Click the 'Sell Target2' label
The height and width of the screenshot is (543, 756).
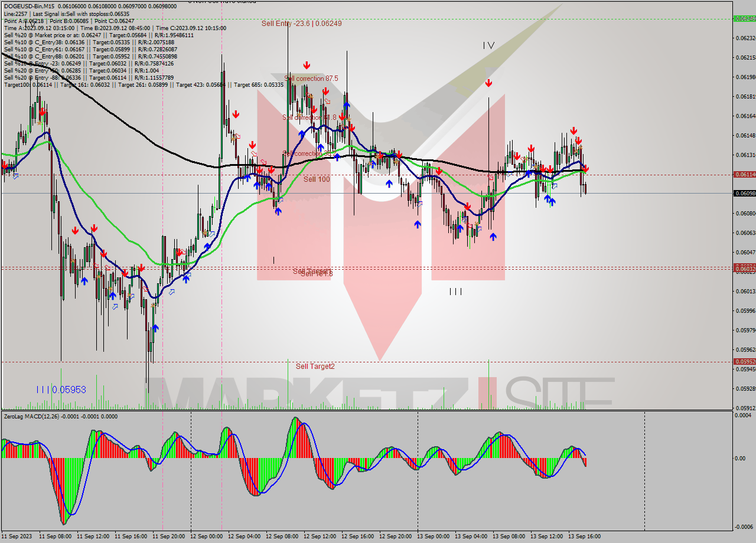point(315,367)
